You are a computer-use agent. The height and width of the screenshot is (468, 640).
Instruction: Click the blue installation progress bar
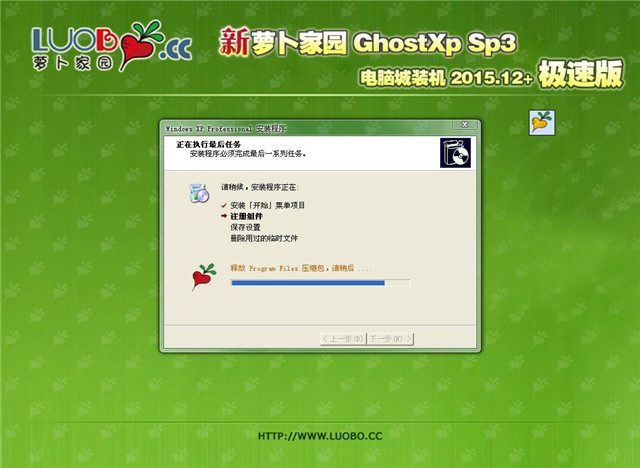320,283
